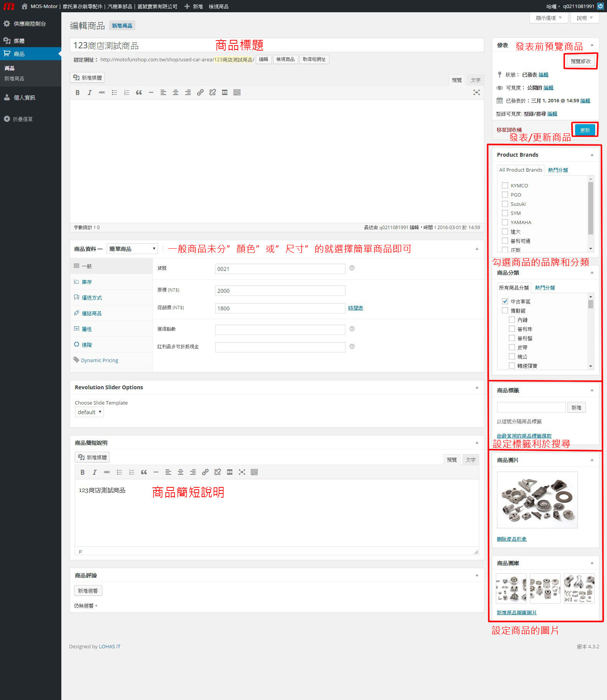
Task: Click the Bold icon in main editor toolbar
Action: (x=77, y=92)
